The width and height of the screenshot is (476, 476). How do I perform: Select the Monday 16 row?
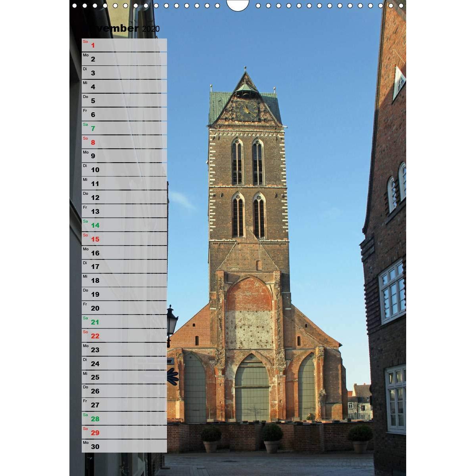click(124, 253)
